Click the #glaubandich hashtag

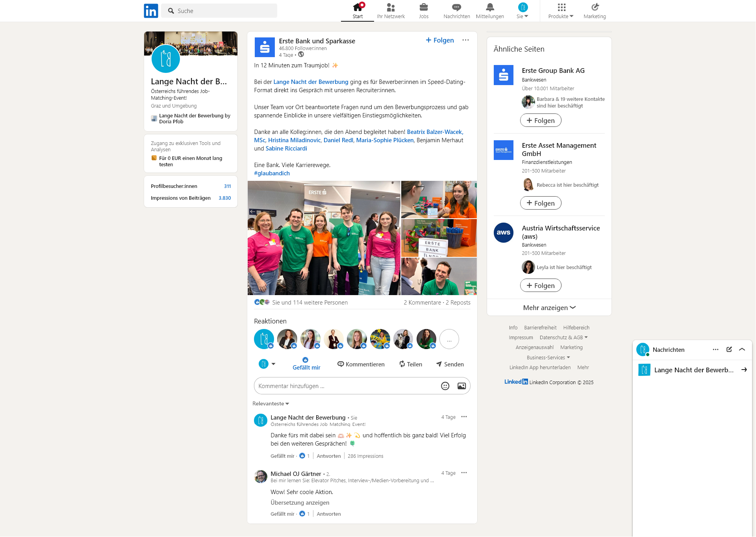pos(272,173)
